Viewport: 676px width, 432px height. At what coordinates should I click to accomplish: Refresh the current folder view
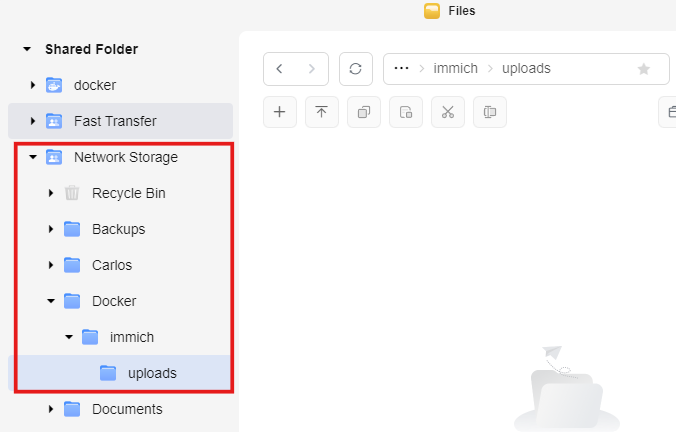click(356, 69)
